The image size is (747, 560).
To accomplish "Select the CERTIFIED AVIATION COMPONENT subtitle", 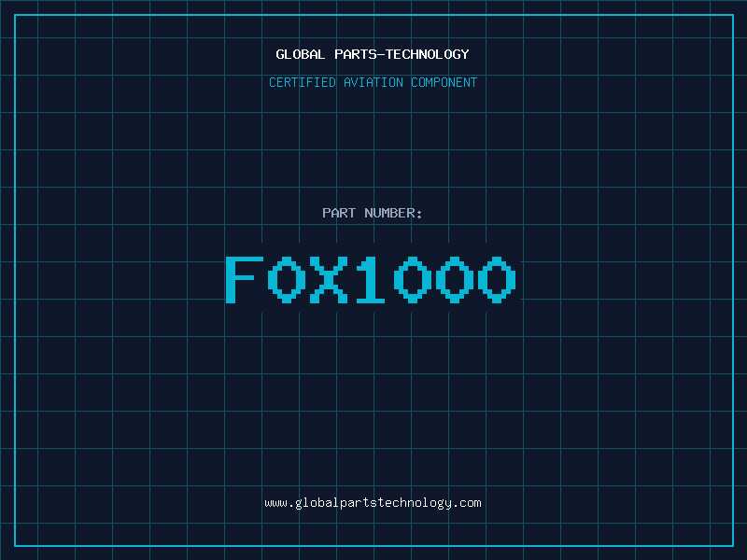I will [373, 82].
